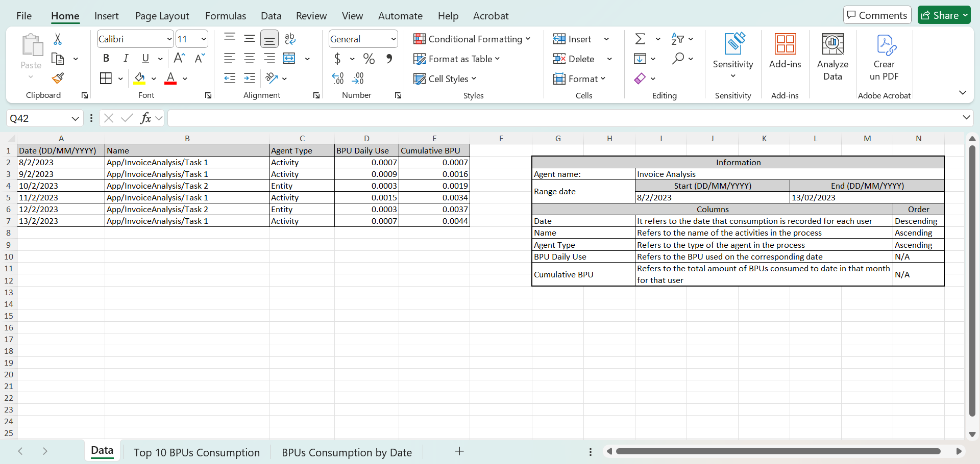This screenshot has width=980, height=464.
Task: Click the AutoSum sigma icon
Action: coord(640,39)
